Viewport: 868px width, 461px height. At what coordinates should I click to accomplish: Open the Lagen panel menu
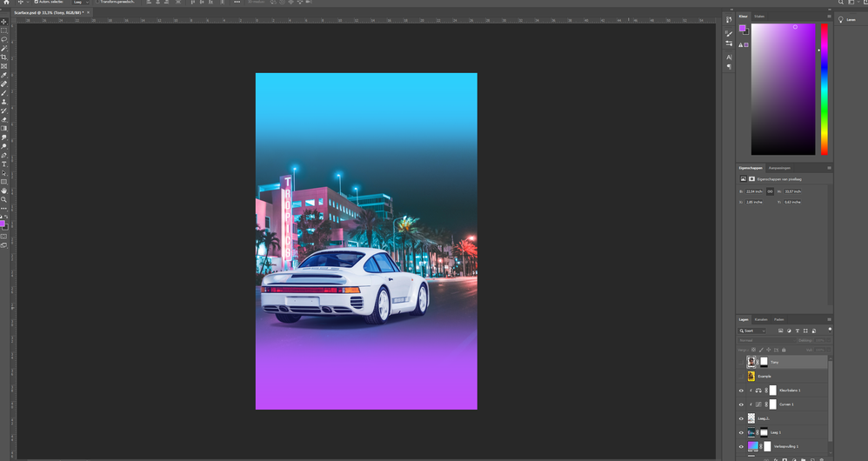[829, 319]
